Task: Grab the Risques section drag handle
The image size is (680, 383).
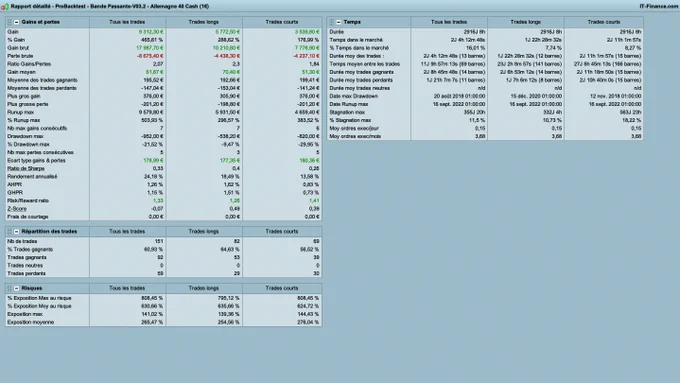Action: coord(10,288)
